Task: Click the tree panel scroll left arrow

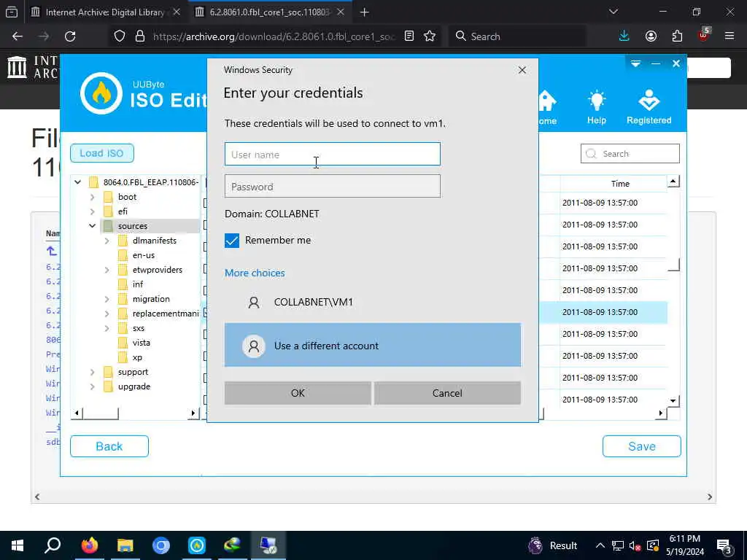Action: [77, 413]
